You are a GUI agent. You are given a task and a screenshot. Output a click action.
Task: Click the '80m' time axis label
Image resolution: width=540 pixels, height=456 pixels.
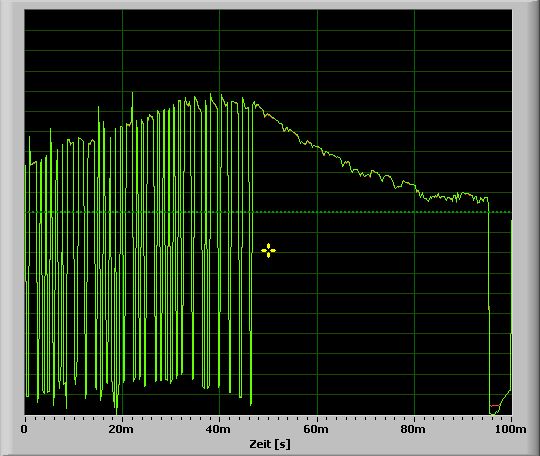point(413,429)
